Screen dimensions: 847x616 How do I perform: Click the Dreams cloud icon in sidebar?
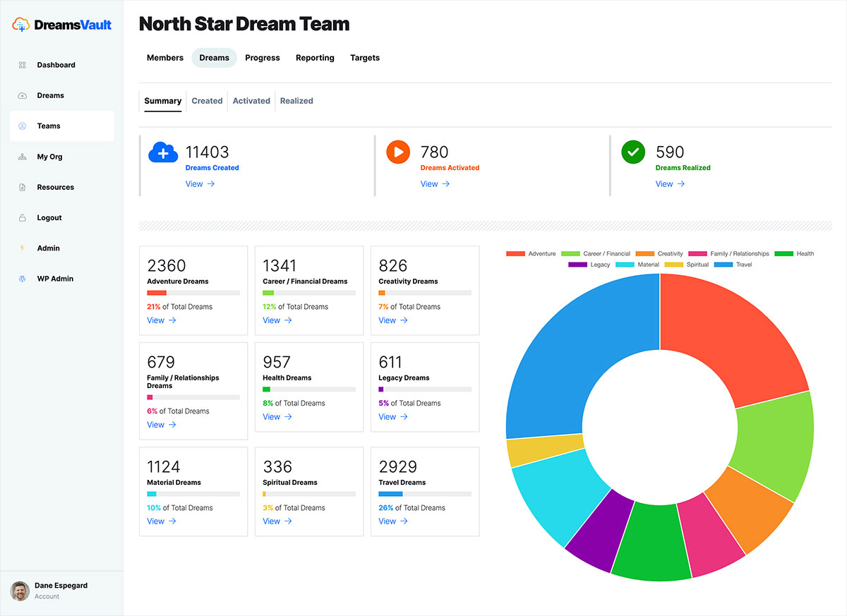coord(23,95)
